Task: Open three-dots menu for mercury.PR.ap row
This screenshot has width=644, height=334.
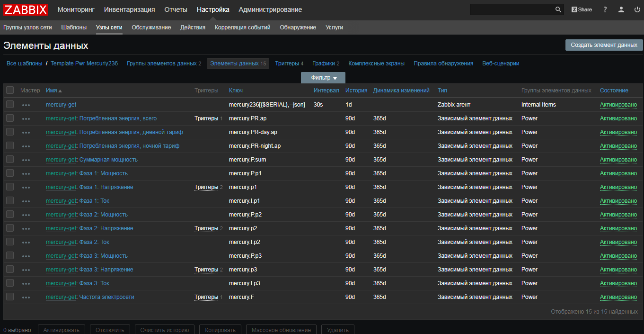Action: (x=26, y=118)
